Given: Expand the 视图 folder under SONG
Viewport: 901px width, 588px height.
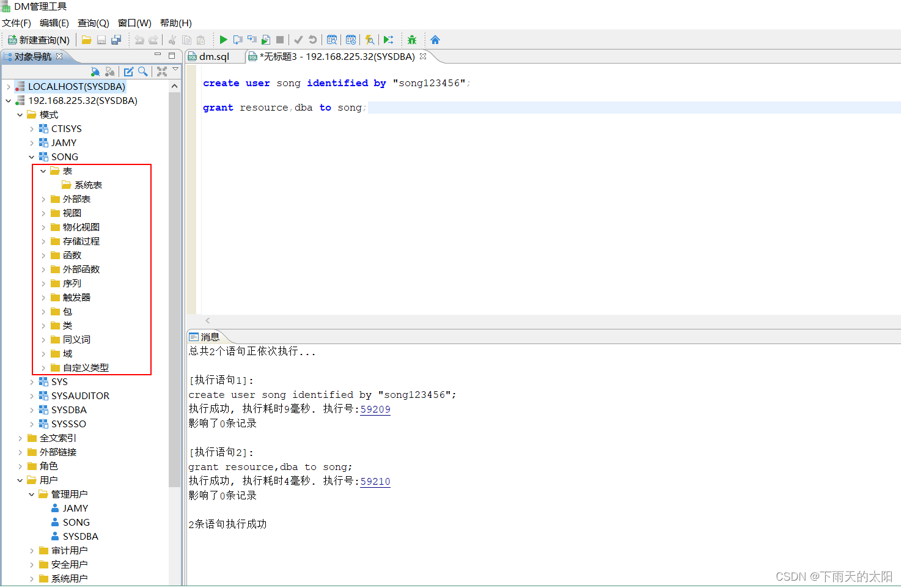Looking at the screenshot, I should click(x=43, y=213).
